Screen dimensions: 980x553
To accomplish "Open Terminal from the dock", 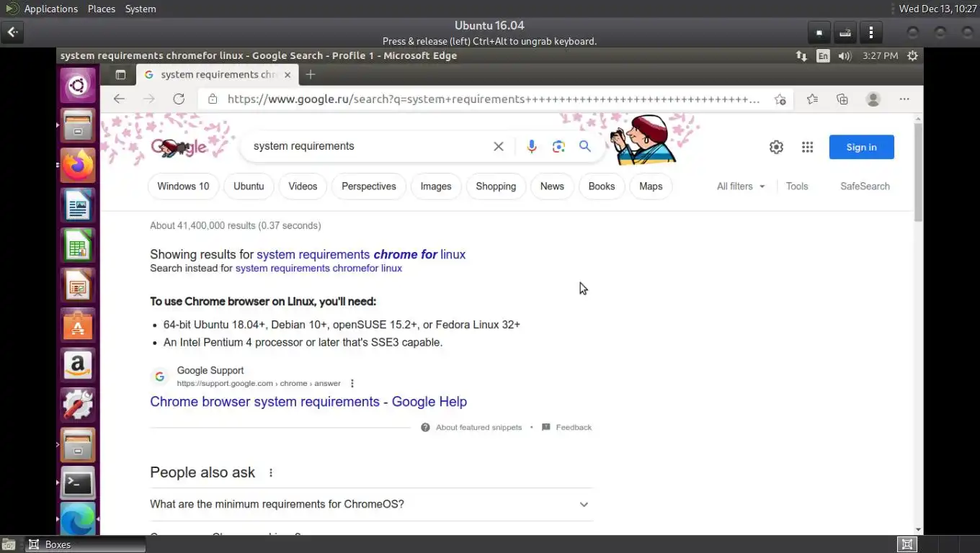I will tap(78, 484).
